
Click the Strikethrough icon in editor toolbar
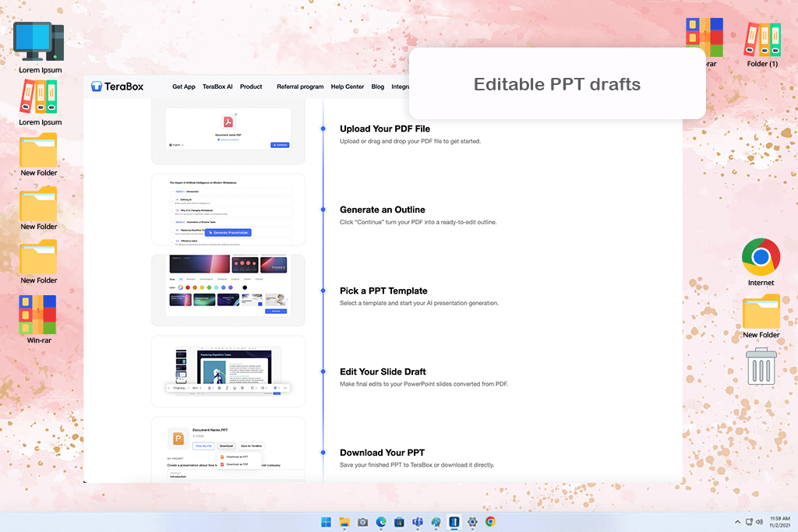pos(242,388)
